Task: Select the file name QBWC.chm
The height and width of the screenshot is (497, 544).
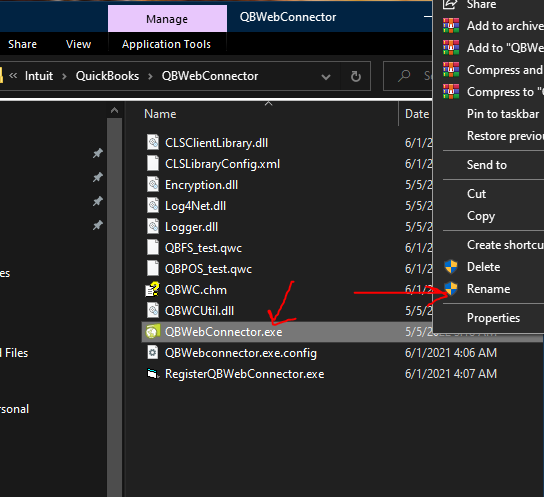Action: tap(196, 290)
